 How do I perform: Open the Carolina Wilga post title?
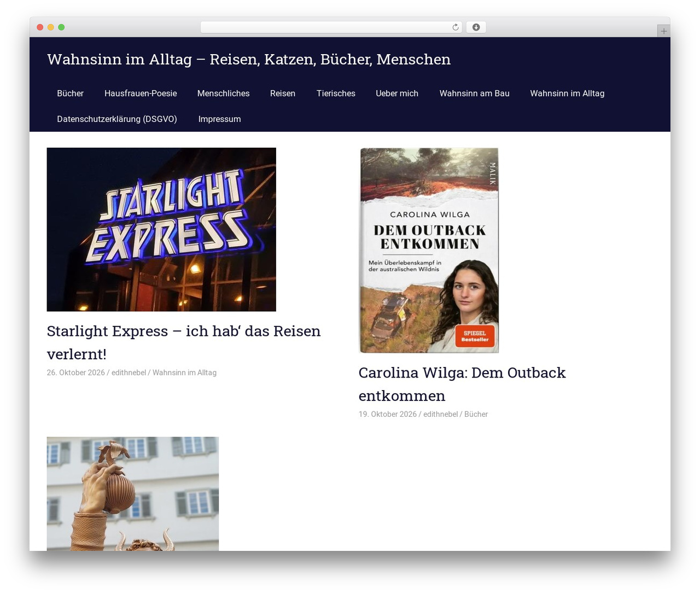click(462, 384)
